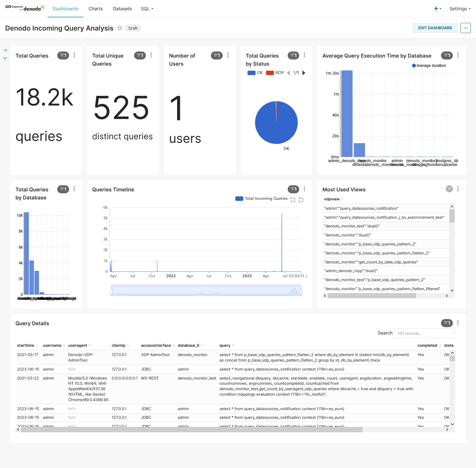Go to the Dashboards tab
Viewport: 476px width, 468px height.
(x=66, y=9)
